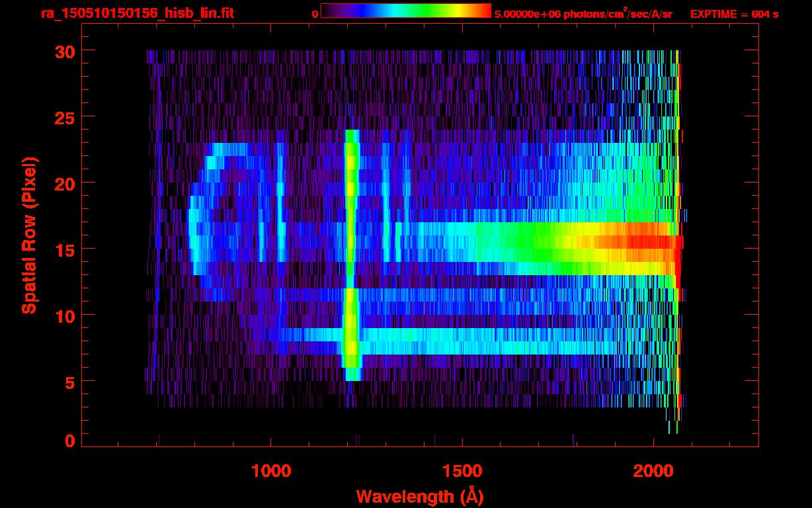
Task: Click the 5.00000e+06 photons units label
Action: pyautogui.click(x=583, y=14)
